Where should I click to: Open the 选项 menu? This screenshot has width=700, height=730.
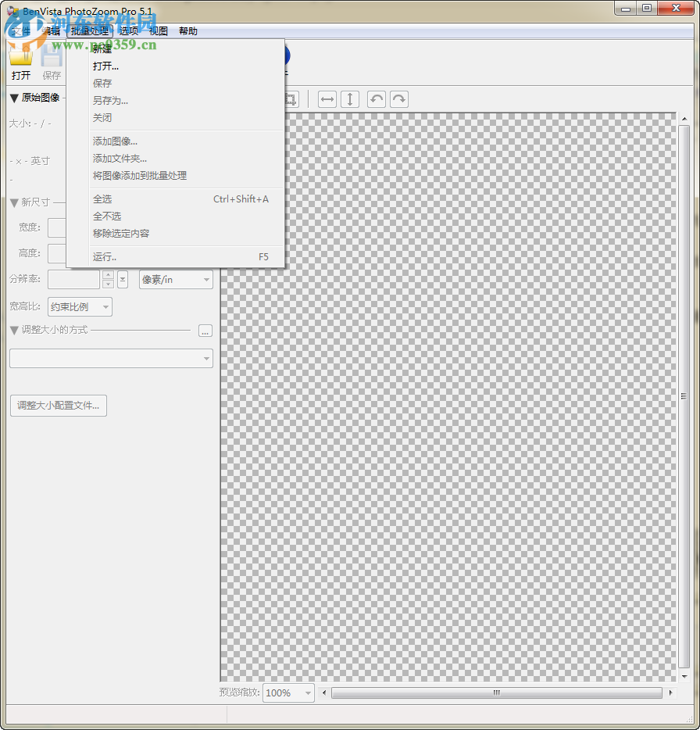click(127, 31)
